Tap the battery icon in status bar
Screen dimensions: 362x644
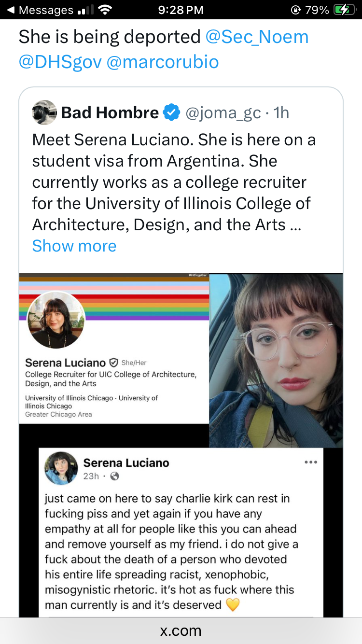point(344,10)
